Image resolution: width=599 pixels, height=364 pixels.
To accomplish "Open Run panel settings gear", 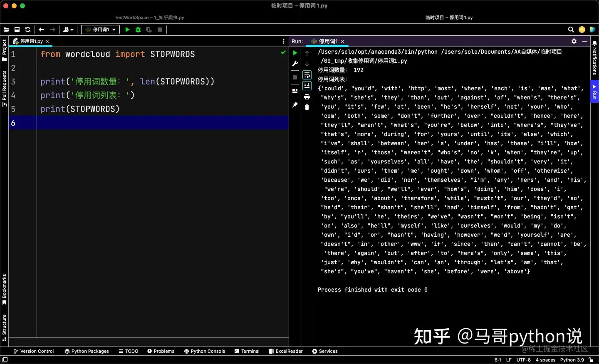I will coord(574,41).
